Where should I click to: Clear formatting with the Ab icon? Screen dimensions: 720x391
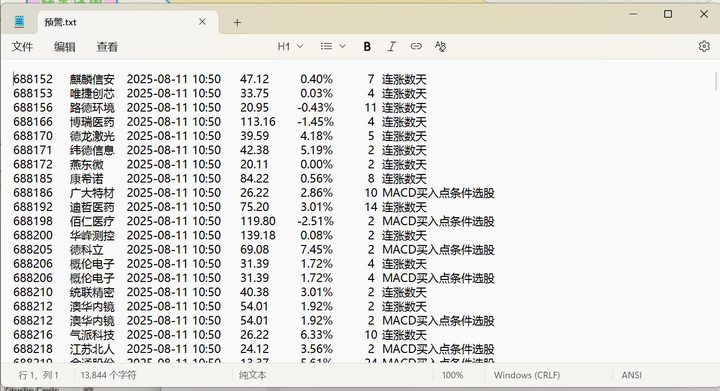(x=440, y=46)
